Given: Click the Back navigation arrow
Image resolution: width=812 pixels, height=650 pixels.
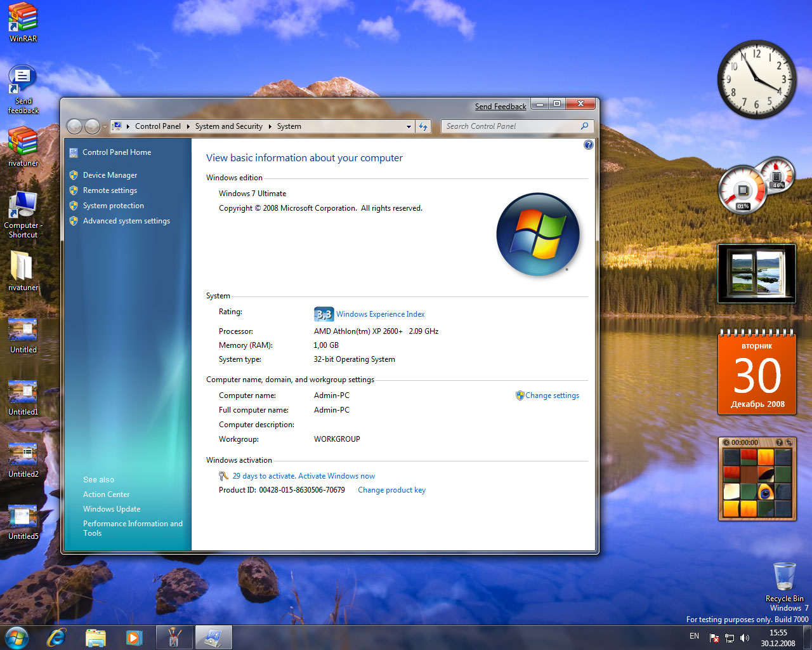Looking at the screenshot, I should click(74, 126).
